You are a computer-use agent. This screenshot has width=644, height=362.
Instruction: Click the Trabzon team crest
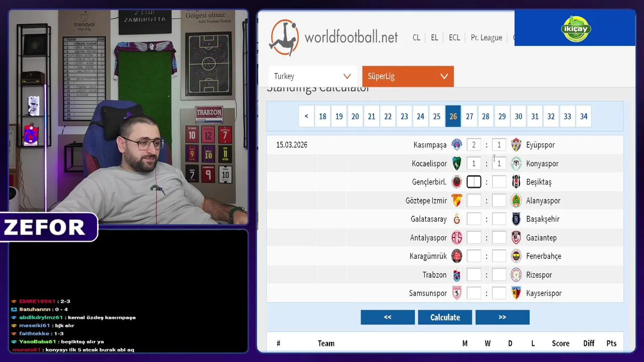pos(457,275)
